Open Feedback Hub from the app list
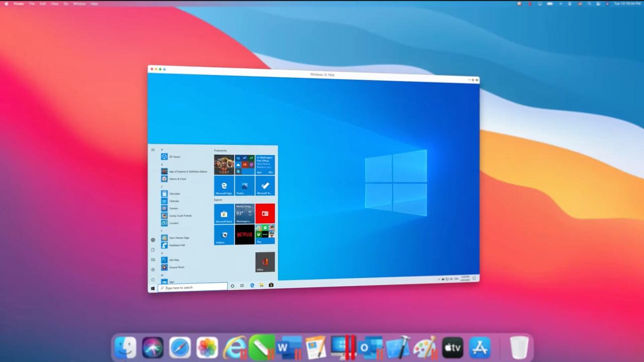The image size is (644, 362). point(174,245)
